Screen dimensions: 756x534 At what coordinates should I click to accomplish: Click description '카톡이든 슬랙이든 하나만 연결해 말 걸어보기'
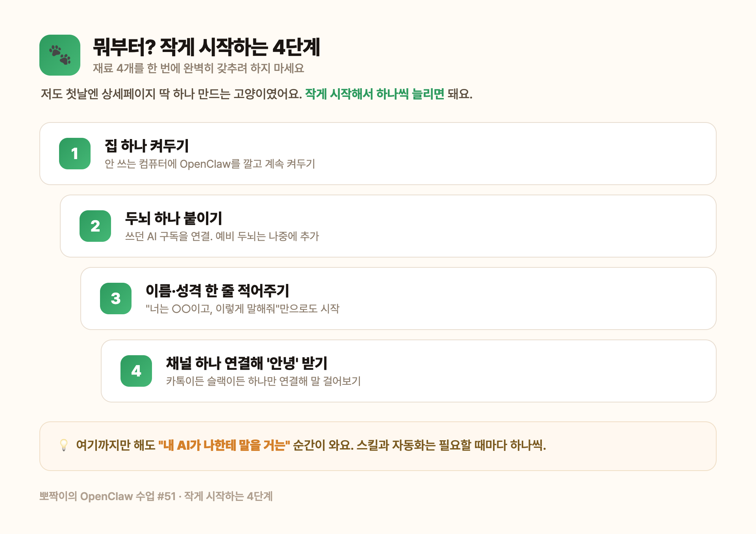(263, 381)
